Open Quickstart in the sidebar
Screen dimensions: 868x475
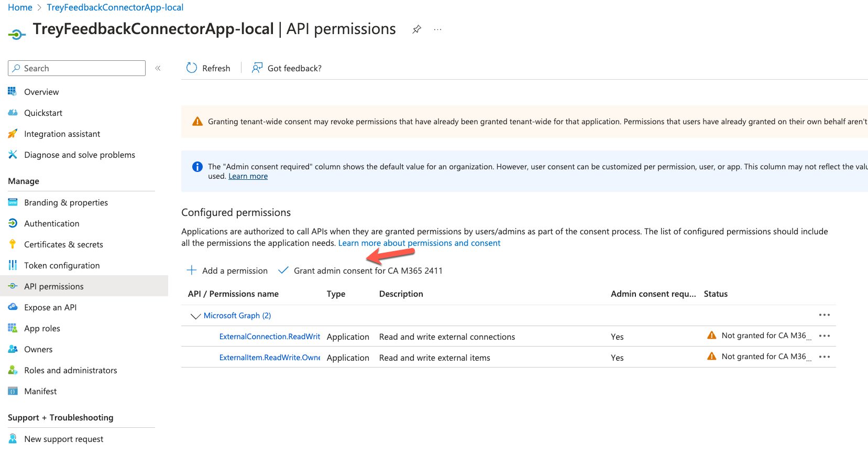[43, 113]
